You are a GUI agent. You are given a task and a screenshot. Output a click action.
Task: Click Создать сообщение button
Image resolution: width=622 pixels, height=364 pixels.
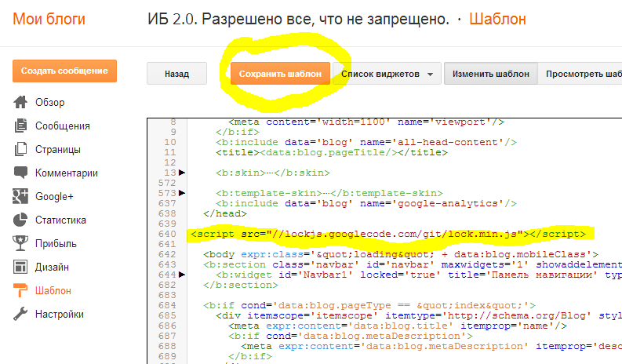click(x=64, y=71)
